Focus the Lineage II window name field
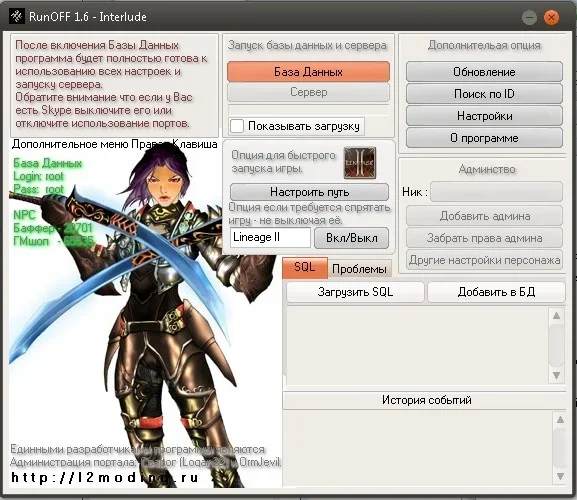This screenshot has width=577, height=500. [x=270, y=237]
